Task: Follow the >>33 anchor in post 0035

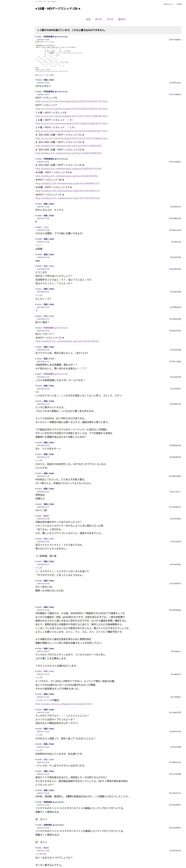Action: click(39, 750)
